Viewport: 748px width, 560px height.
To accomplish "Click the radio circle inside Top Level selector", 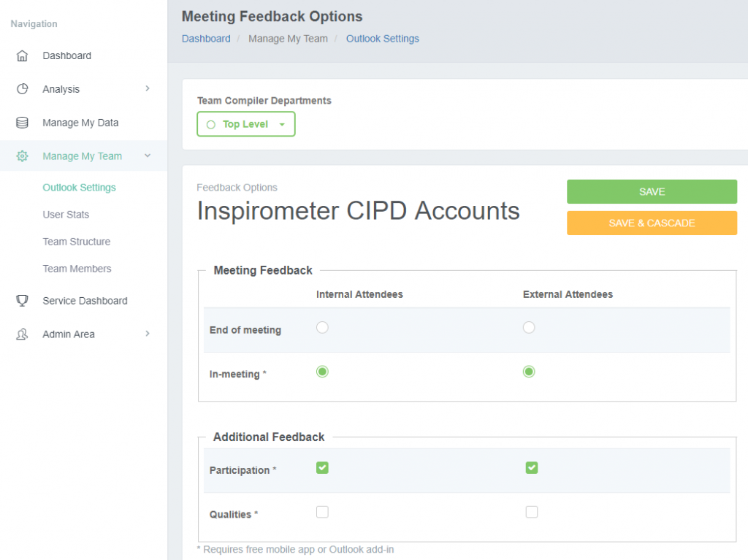I will pyautogui.click(x=211, y=124).
